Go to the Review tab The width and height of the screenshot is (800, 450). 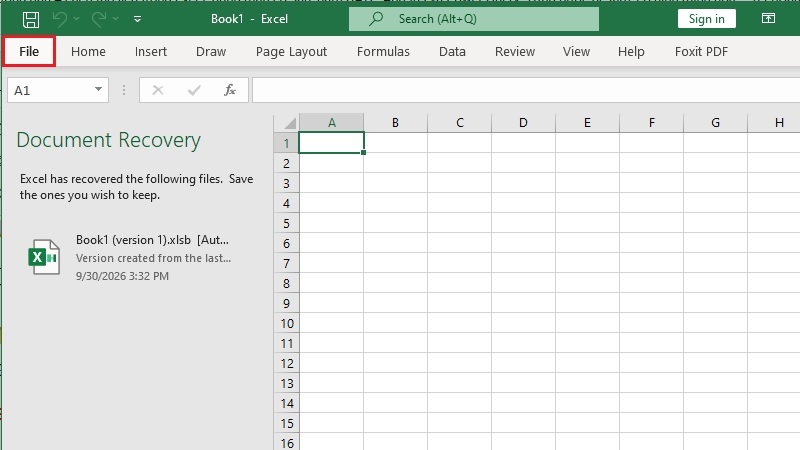[515, 52]
